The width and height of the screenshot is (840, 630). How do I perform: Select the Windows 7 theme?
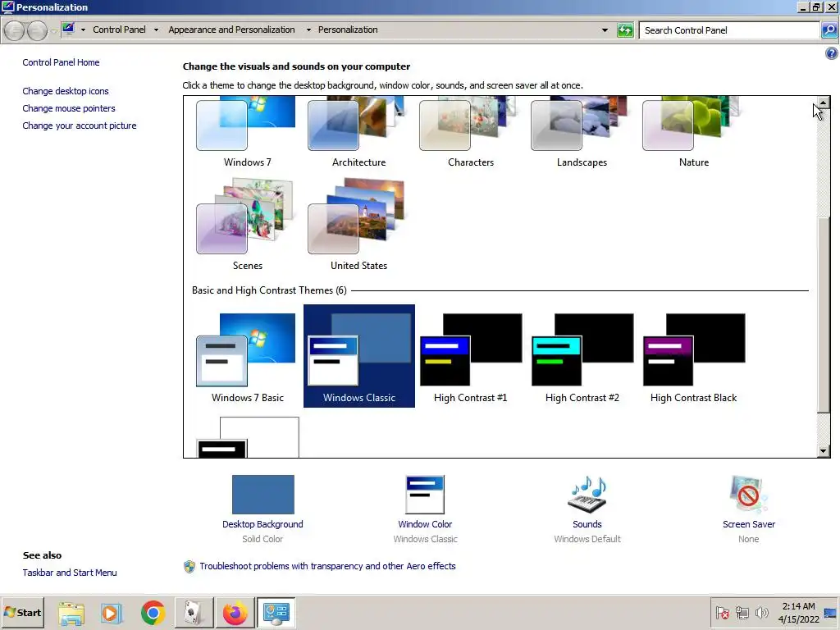click(x=248, y=132)
